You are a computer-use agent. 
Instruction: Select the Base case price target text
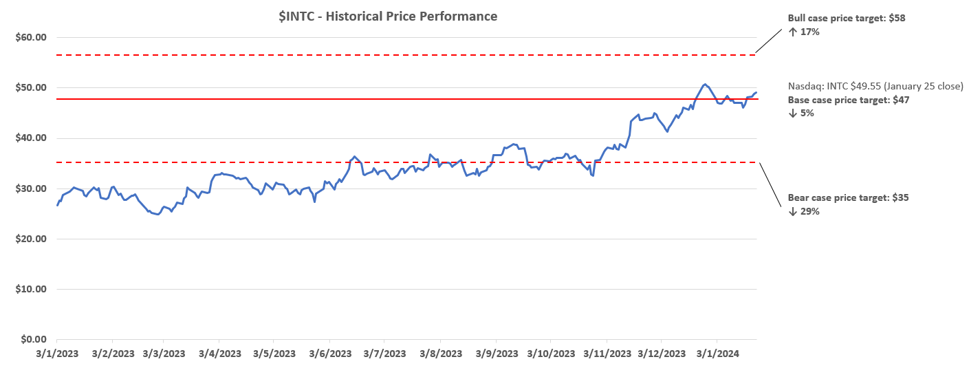click(x=848, y=100)
